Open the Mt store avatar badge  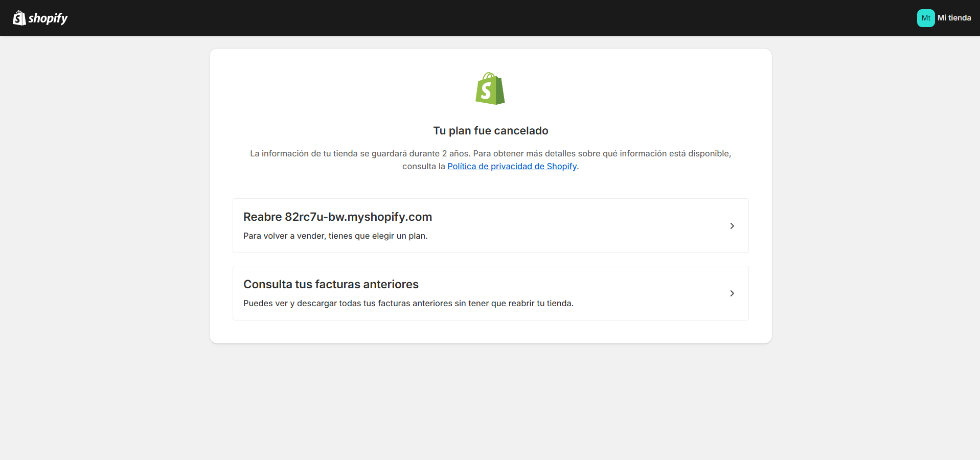pos(926,18)
